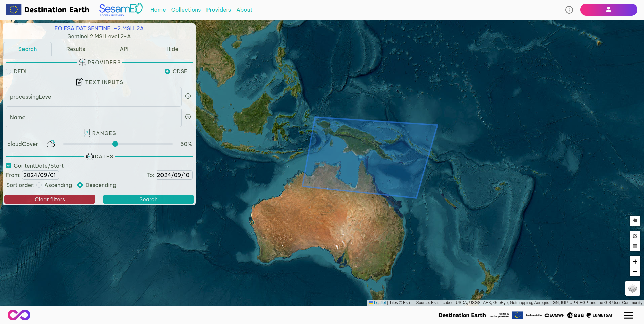Click the 50% cloud cover value
644x324 pixels.
186,144
